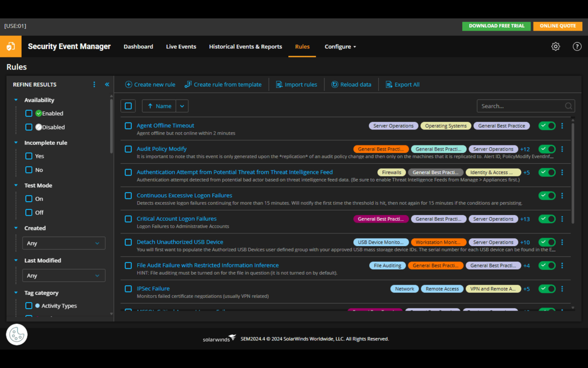588x368 pixels.
Task: Click the Create rule from template icon
Action: (188, 84)
